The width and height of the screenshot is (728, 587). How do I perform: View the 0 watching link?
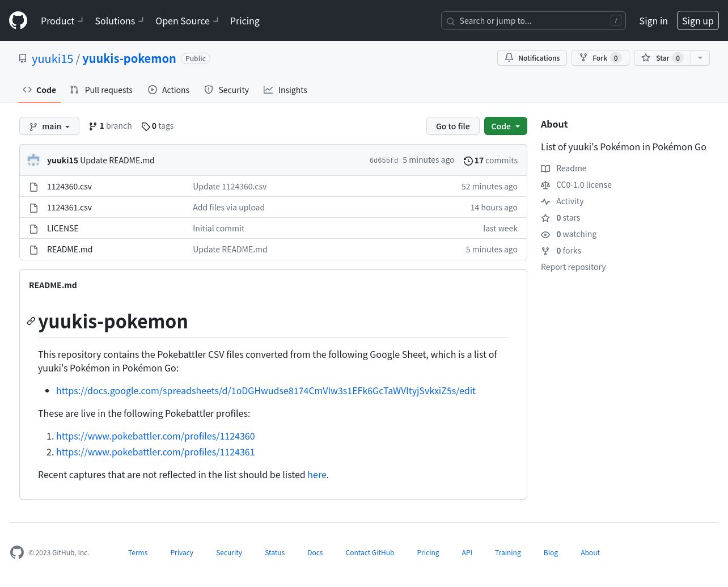coord(569,234)
